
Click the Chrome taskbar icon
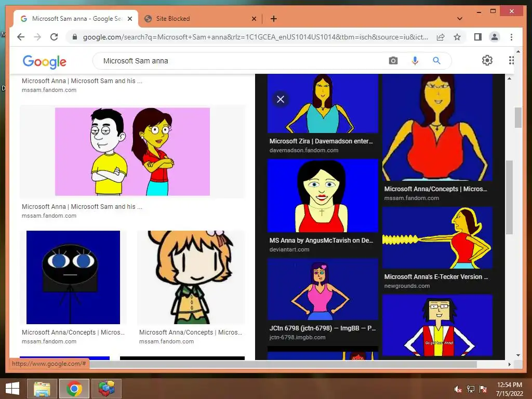point(74,389)
